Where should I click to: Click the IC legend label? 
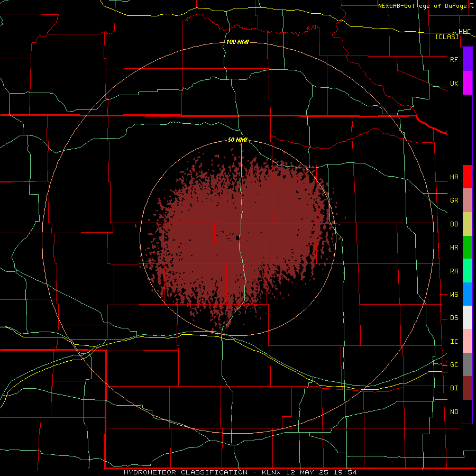[x=454, y=342]
